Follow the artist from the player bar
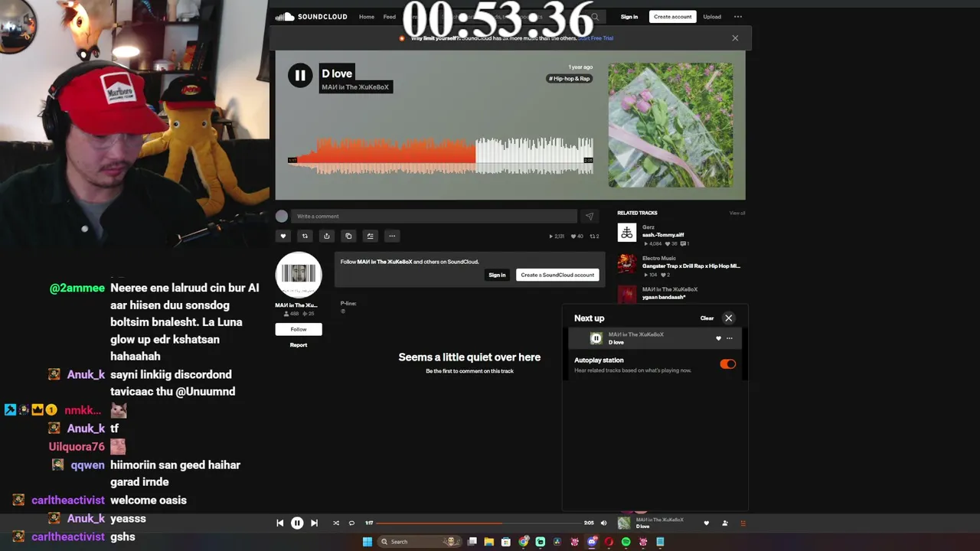The image size is (980, 551). coord(725,523)
